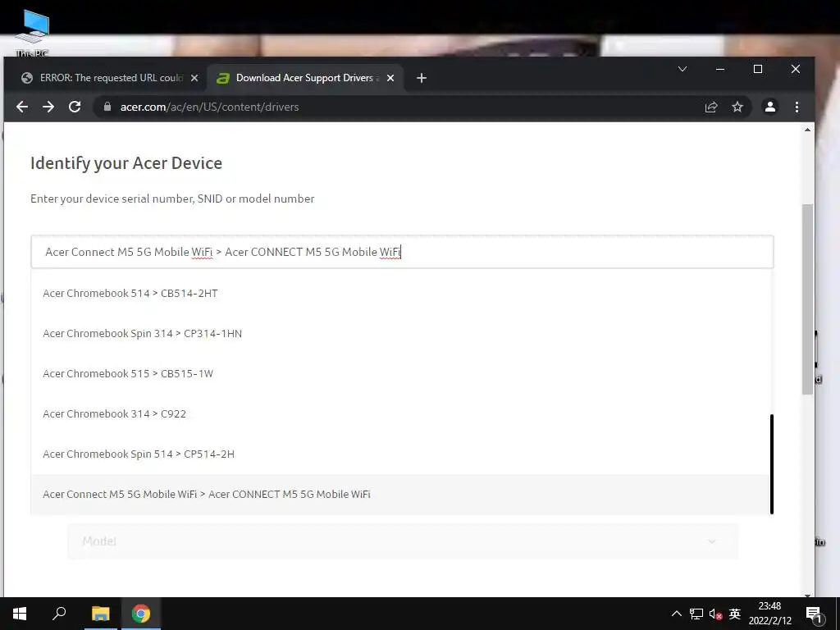Image resolution: width=840 pixels, height=630 pixels.
Task: Minimize the Chrome window
Action: [720, 69]
